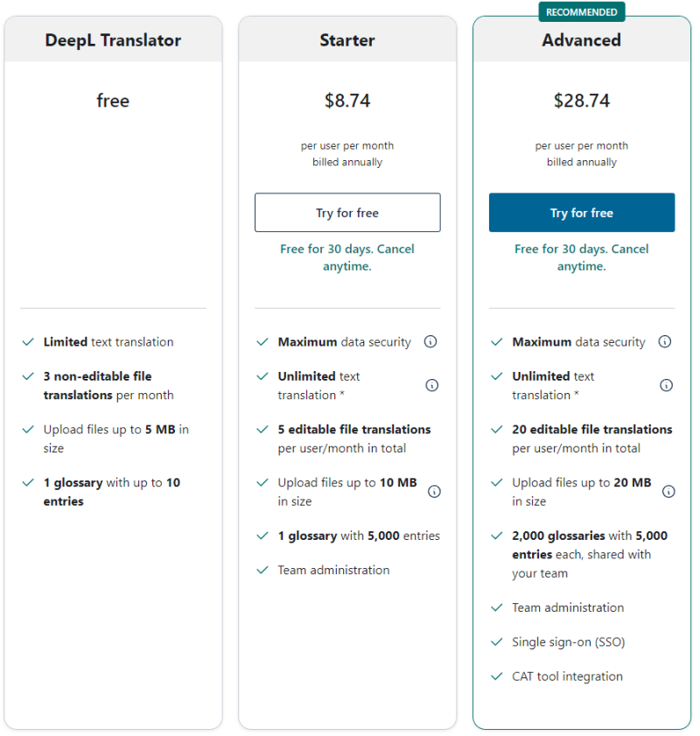This screenshot has width=700, height=736.
Task: Open the info icon for Advanced Unlimited text translation
Action: [x=666, y=385]
